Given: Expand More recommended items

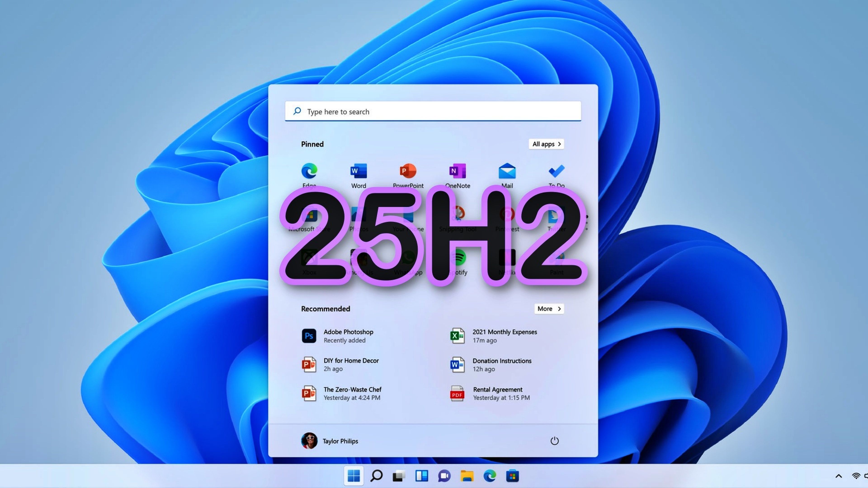Looking at the screenshot, I should pos(549,309).
